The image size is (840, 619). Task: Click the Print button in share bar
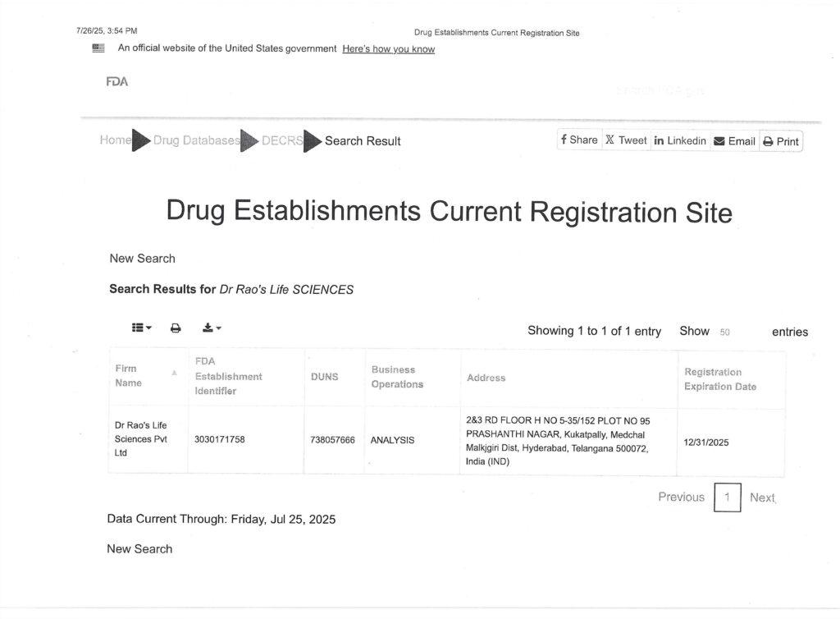[780, 141]
